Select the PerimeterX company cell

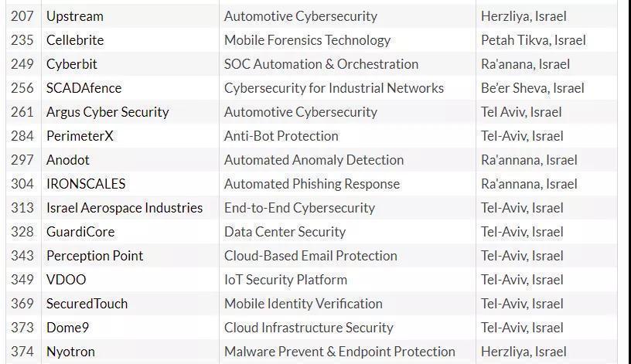point(80,136)
